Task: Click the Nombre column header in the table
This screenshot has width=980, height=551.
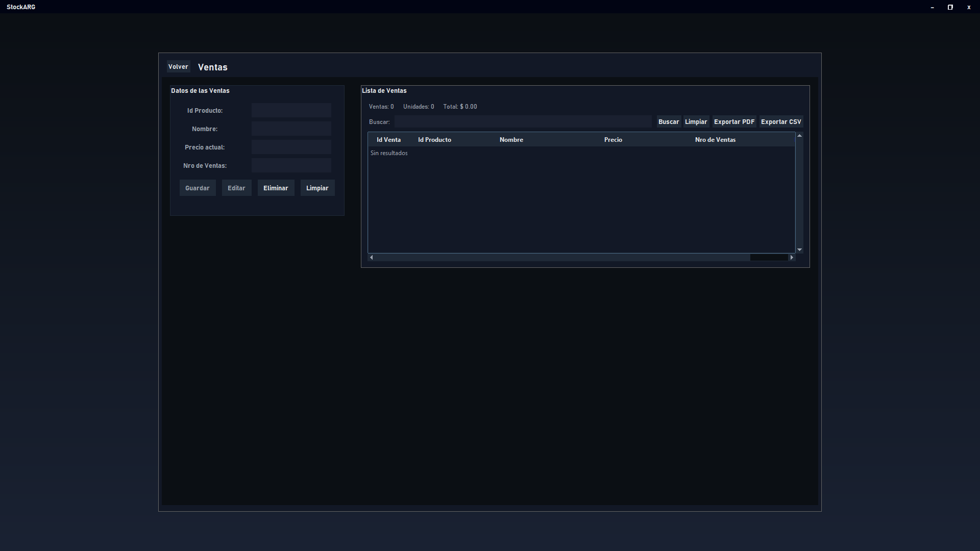Action: [x=511, y=140]
